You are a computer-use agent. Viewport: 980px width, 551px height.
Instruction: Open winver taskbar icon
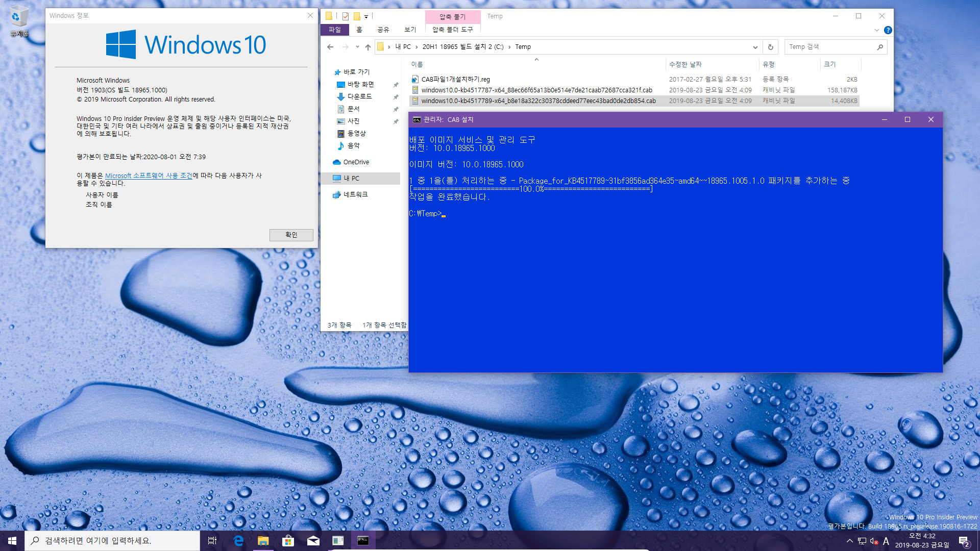(x=338, y=541)
